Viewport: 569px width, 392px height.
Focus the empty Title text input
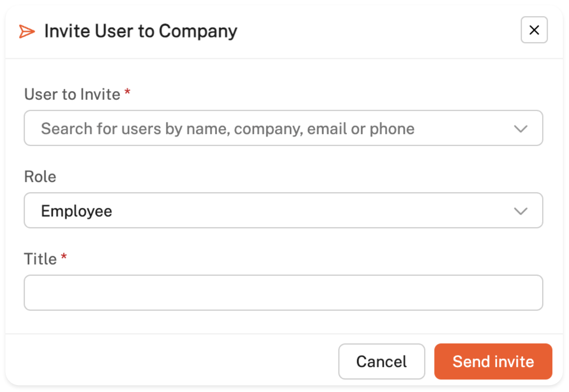pyautogui.click(x=283, y=293)
